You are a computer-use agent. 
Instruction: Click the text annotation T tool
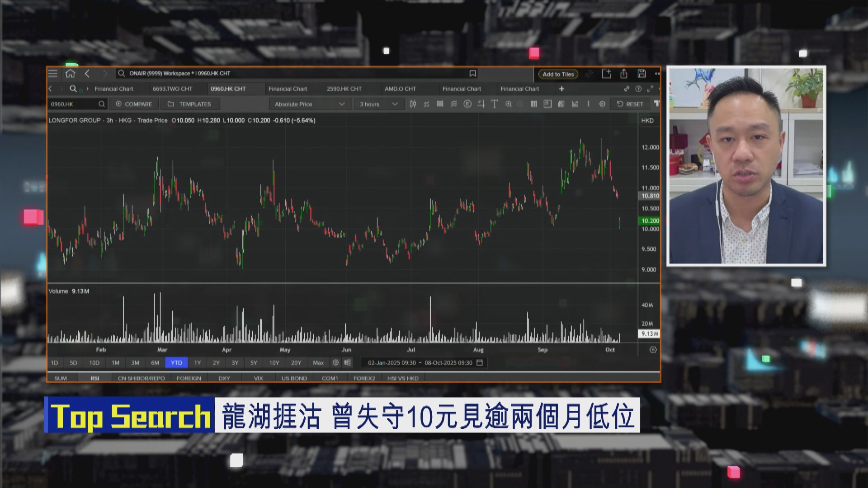pos(495,104)
